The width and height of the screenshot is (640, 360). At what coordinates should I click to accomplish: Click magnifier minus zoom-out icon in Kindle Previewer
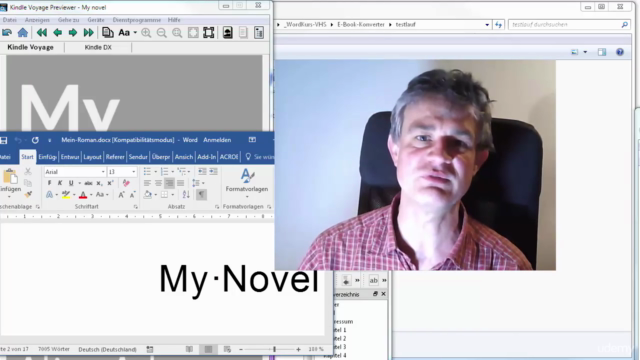pos(161,33)
